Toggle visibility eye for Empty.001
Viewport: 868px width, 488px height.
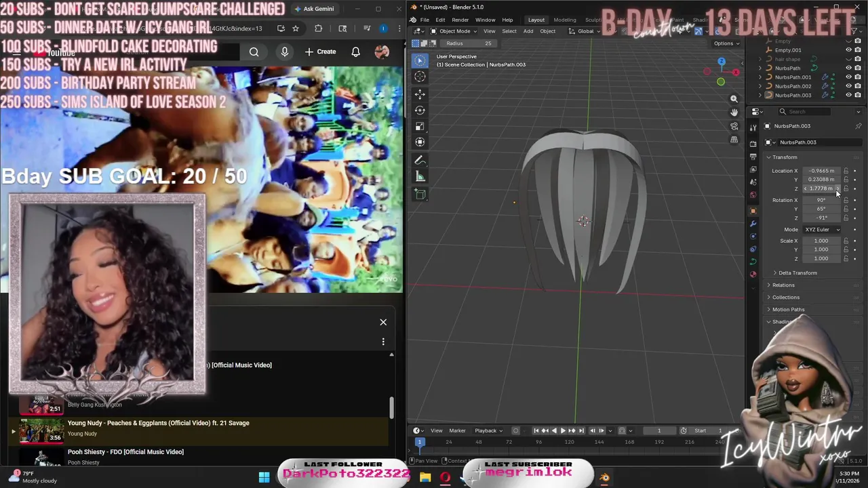click(x=848, y=50)
